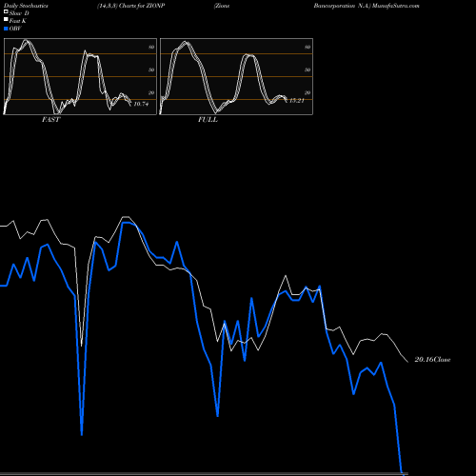476x476 pixels.
Task: Click the Slow D legend swatch
Action: [6, 12]
